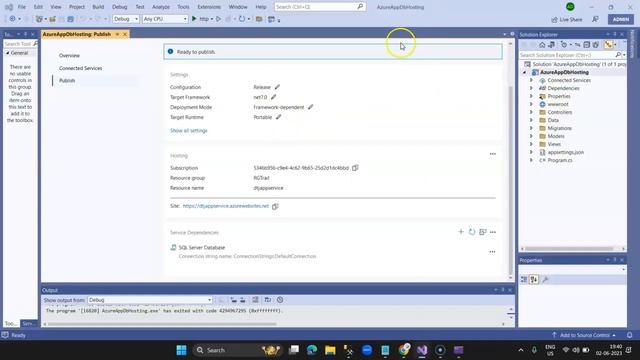Select the wwwroot folder
The height and width of the screenshot is (360, 640).
point(558,104)
